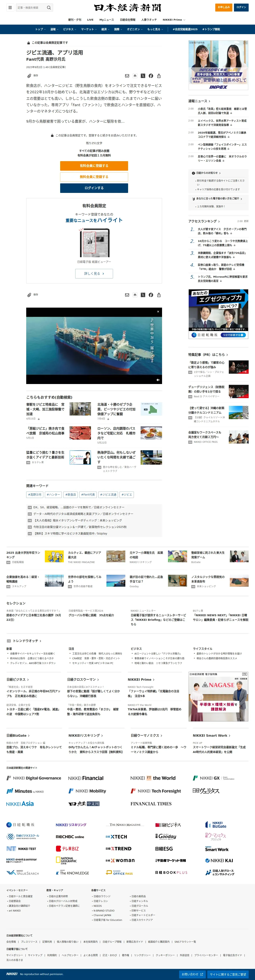Screen dimensions: 255x980
Task: Share on X using the top icon
Action: pos(143,76)
